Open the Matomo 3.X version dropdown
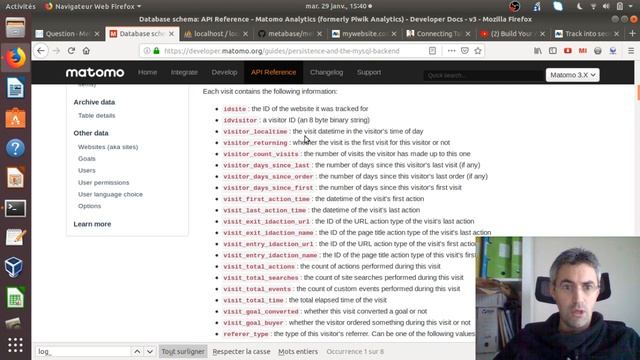Viewport: 640px width, 360px height. (x=572, y=75)
